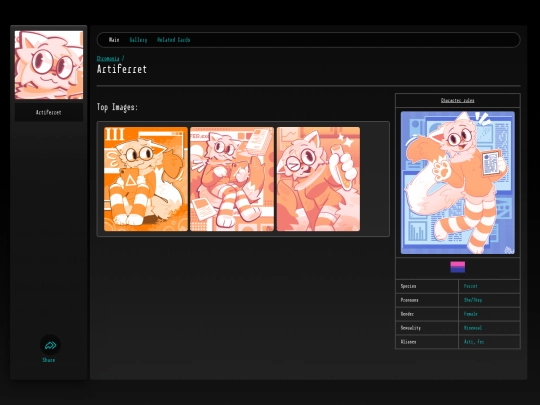This screenshot has width=540, height=405.
Task: Open the top image labeled III
Action: coord(146,179)
